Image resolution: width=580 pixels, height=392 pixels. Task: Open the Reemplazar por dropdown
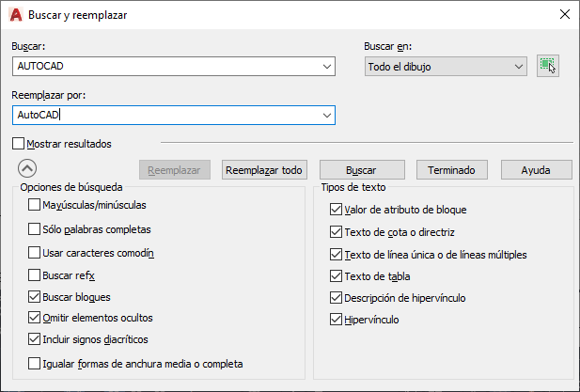[x=327, y=115]
